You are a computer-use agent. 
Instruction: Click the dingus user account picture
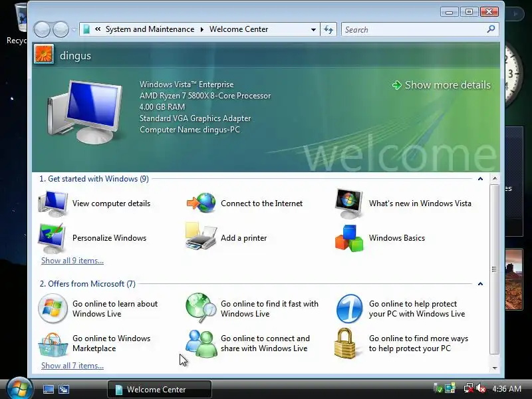pyautogui.click(x=44, y=55)
